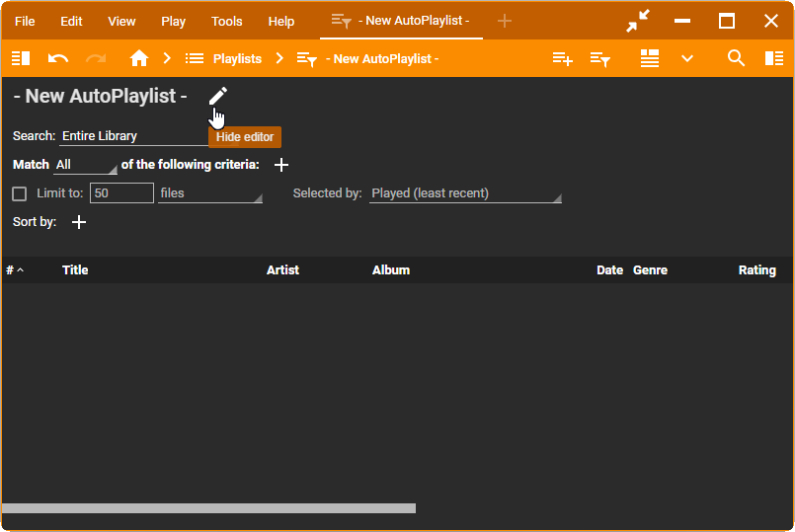Viewport: 795px width, 532px height.
Task: Add a Sort by rule
Action: point(80,222)
